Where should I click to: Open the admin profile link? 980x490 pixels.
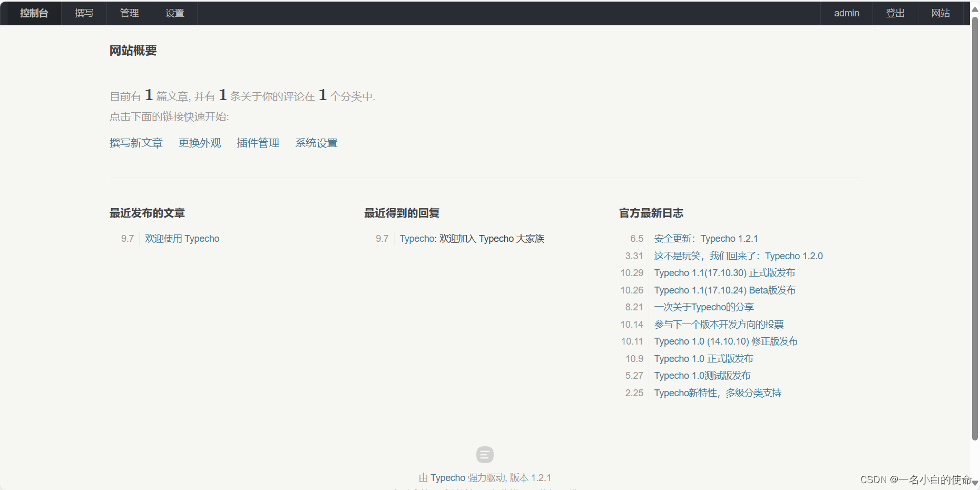(846, 13)
